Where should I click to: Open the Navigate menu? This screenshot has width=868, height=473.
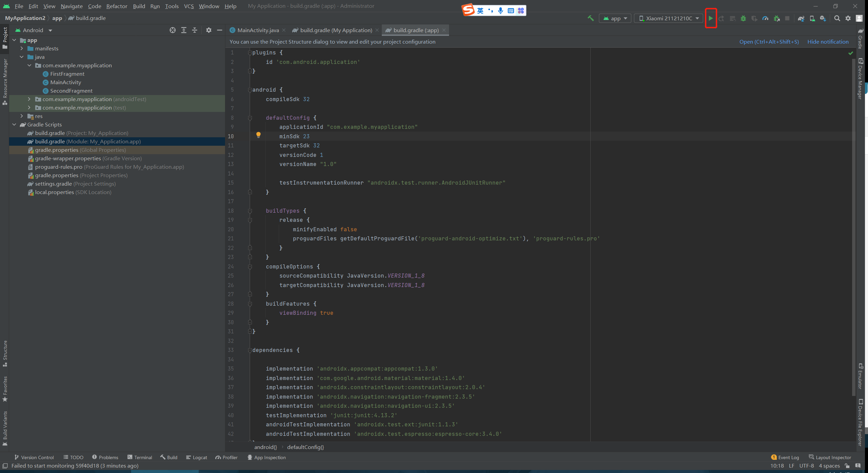[72, 6]
